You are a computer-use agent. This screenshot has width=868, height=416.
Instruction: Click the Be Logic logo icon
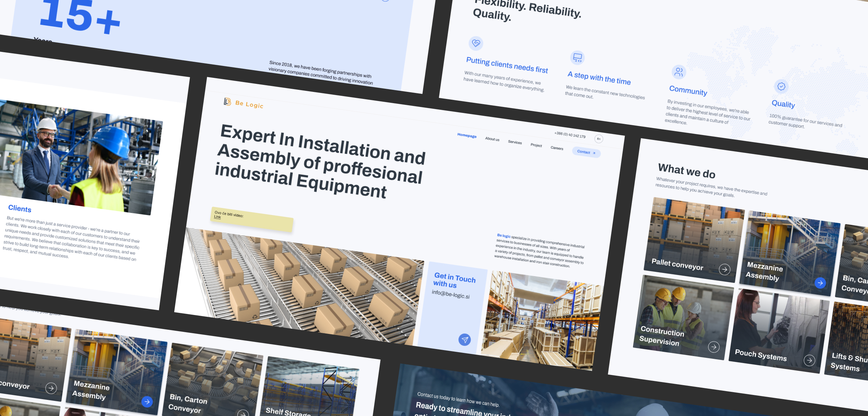[x=227, y=102]
